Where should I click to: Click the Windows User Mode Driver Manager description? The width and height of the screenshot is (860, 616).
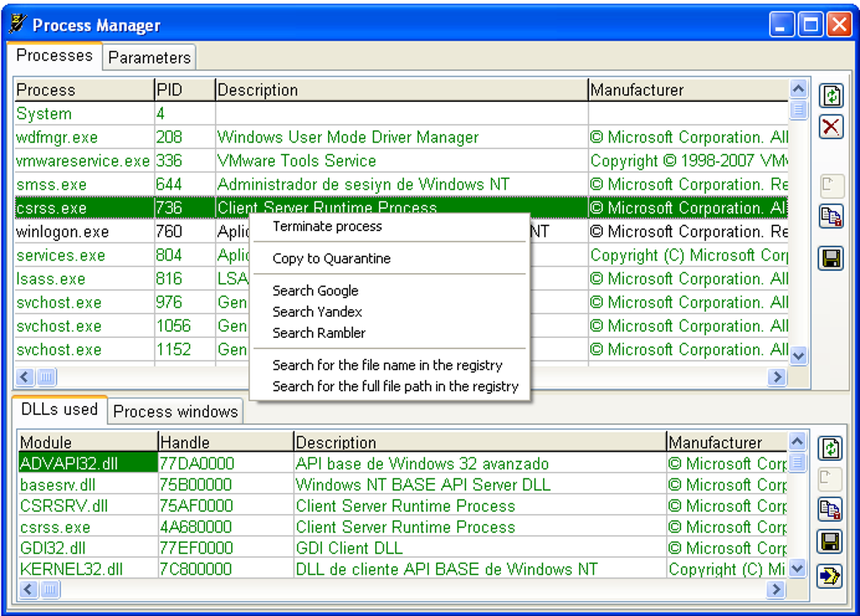tap(347, 137)
